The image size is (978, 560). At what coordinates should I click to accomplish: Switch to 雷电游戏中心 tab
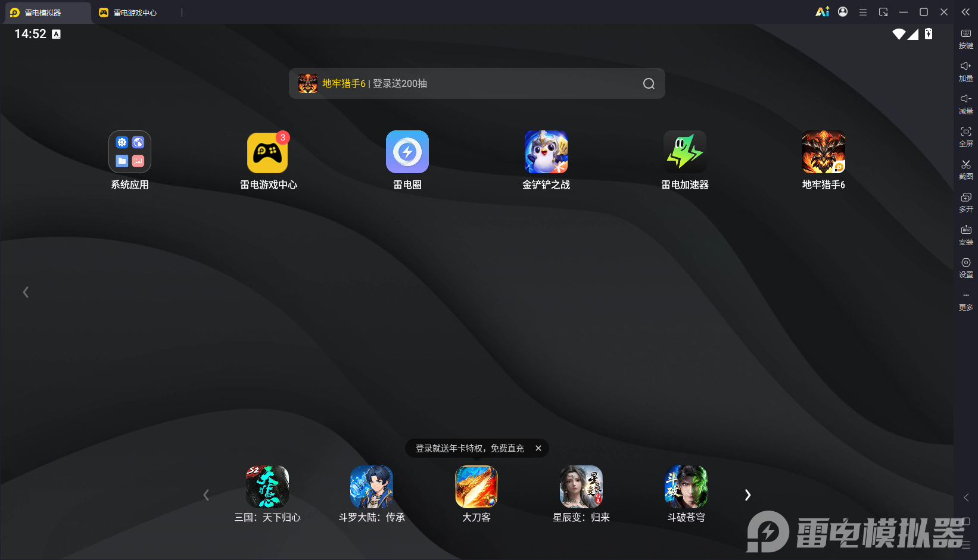(x=136, y=12)
